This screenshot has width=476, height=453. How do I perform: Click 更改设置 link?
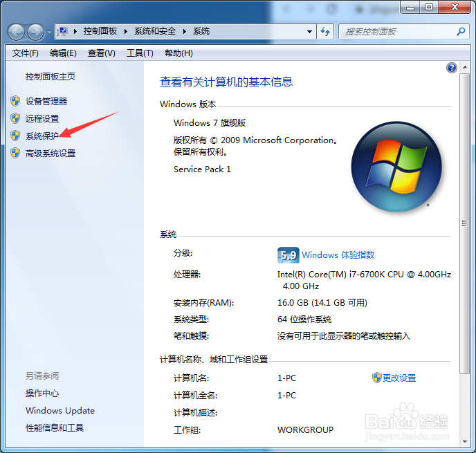399,378
